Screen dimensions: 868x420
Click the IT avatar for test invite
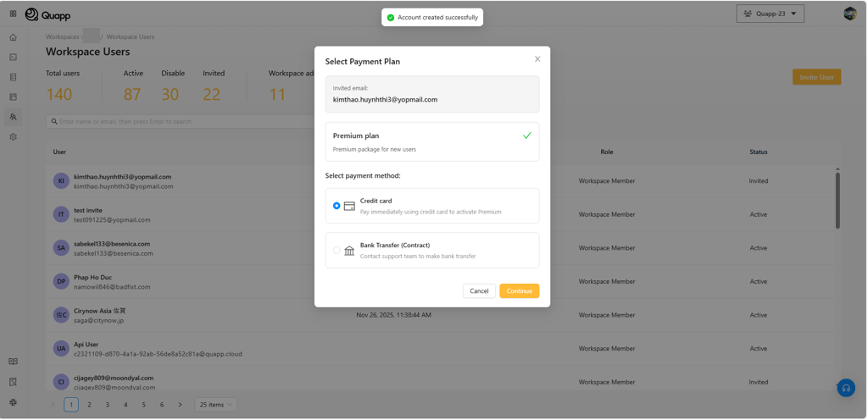pos(61,214)
